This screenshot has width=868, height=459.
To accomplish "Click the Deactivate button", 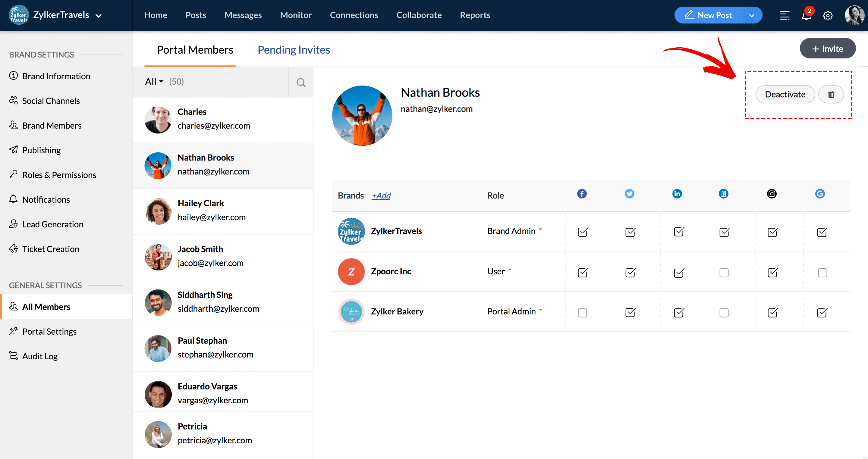I will click(x=785, y=94).
